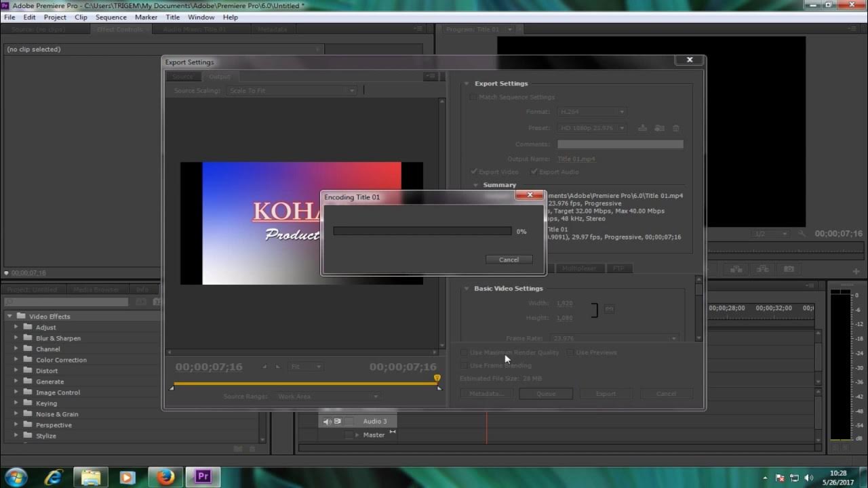Image resolution: width=868 pixels, height=488 pixels.
Task: Click the Program monitor plus button editor icon
Action: point(856,270)
